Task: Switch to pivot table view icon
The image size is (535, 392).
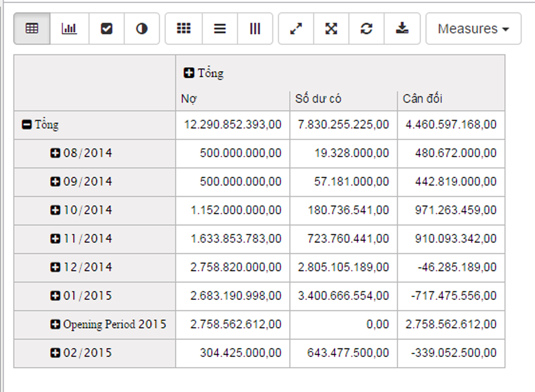Action: 32,29
